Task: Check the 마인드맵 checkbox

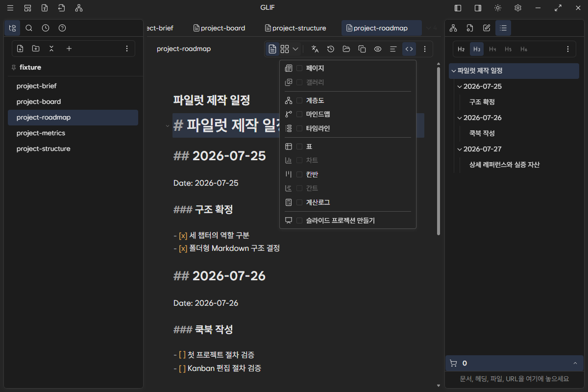Action: [x=299, y=114]
